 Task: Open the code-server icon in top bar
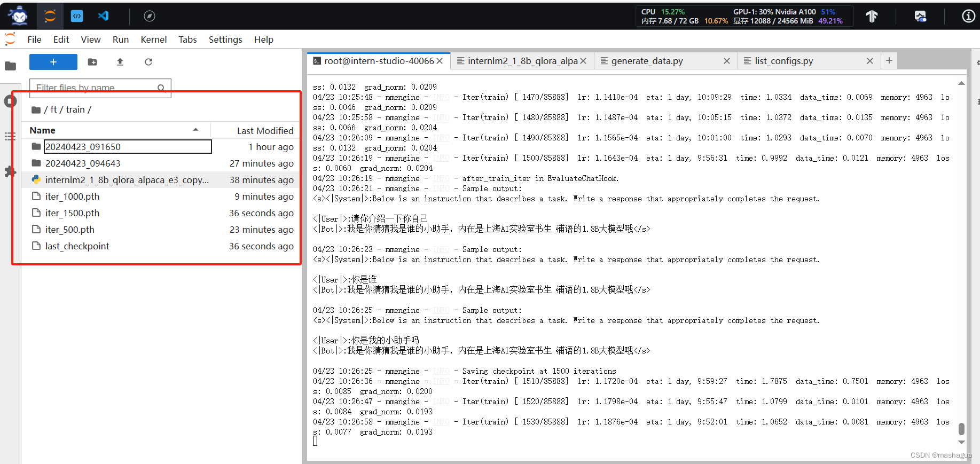click(77, 16)
